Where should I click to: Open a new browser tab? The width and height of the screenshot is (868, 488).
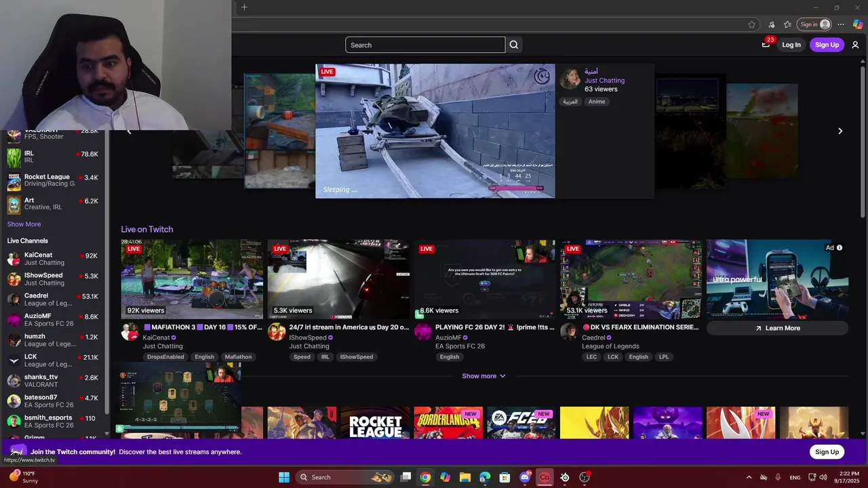tap(244, 7)
